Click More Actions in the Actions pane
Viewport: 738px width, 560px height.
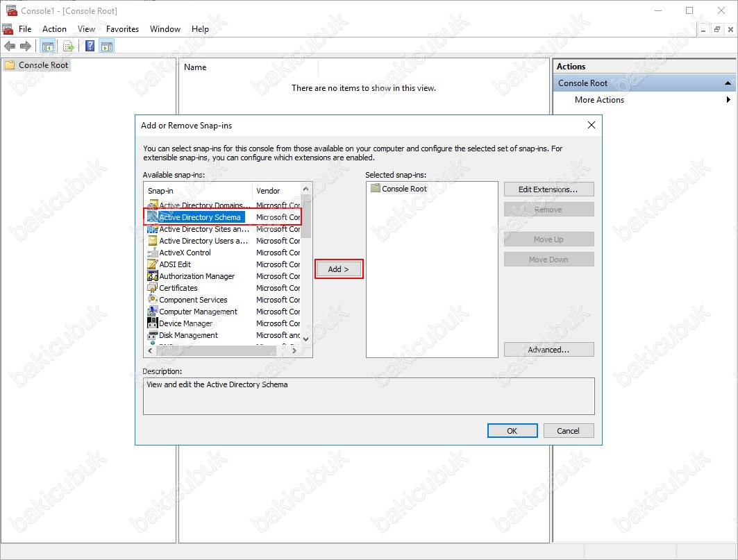(x=599, y=100)
